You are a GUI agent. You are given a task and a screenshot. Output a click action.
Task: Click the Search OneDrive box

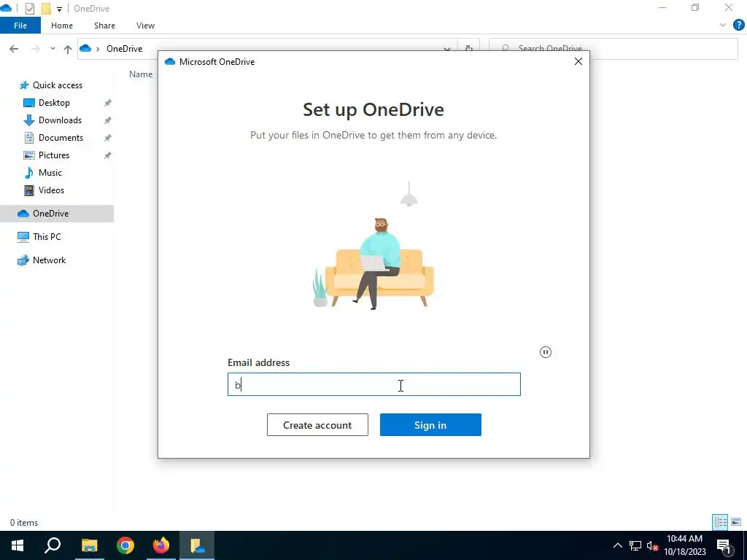coord(613,49)
